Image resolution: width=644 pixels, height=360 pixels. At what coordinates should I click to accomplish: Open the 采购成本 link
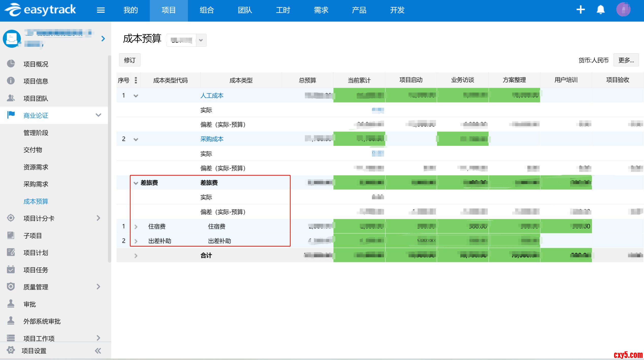(212, 139)
